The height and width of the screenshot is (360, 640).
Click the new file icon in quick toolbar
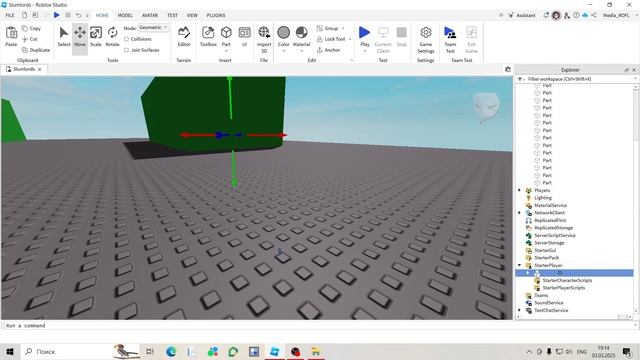coord(24,15)
